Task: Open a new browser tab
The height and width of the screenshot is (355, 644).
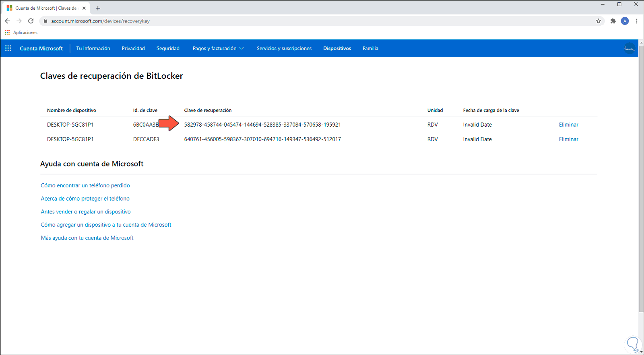Action: (98, 8)
